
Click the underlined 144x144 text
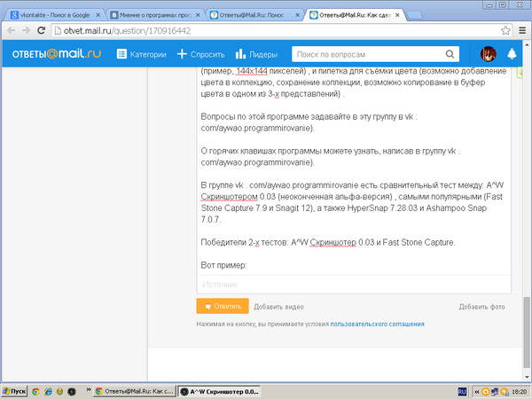pos(252,71)
